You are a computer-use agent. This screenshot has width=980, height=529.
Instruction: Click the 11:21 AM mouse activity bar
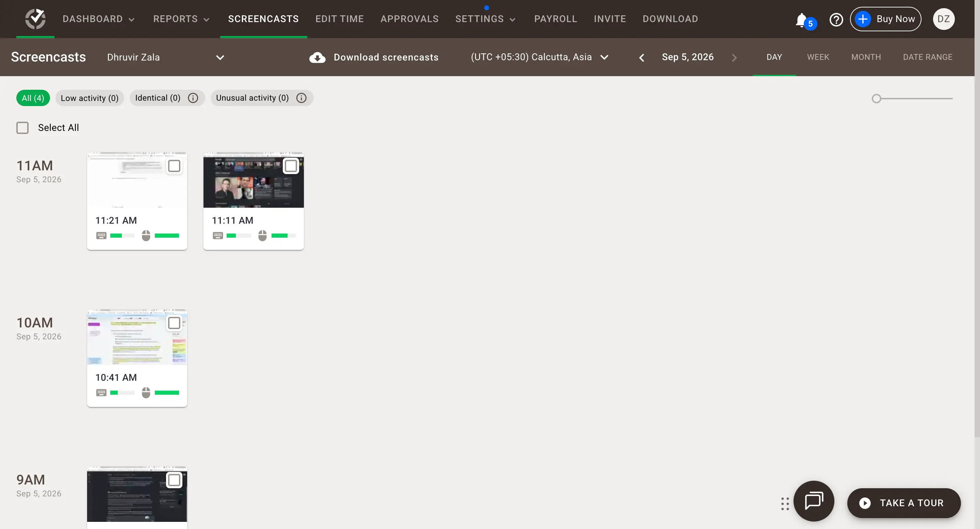pos(167,236)
